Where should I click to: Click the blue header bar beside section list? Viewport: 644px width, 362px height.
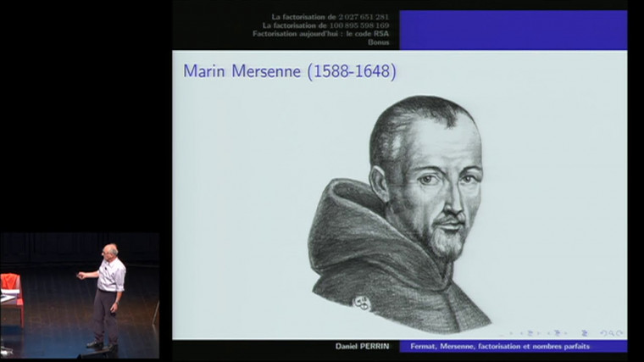[514, 30]
